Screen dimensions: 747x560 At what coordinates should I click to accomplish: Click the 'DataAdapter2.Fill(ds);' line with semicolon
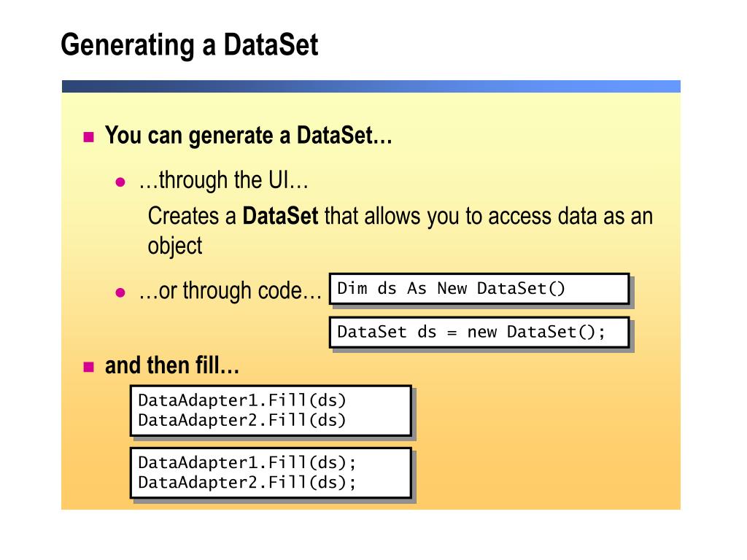(247, 483)
